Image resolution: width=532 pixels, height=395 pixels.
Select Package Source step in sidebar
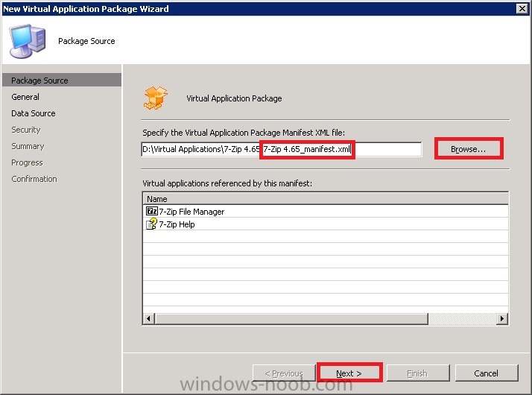pyautogui.click(x=61, y=80)
